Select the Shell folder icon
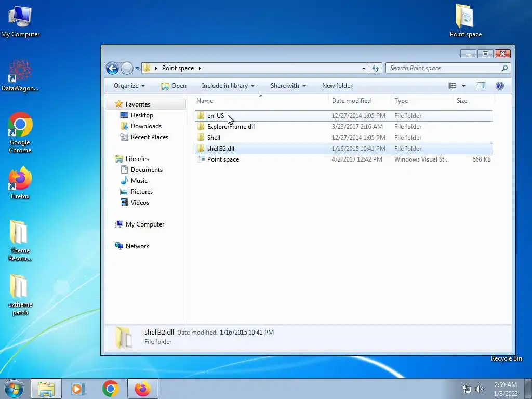Screen dimensions: 532x399 (x=201, y=137)
